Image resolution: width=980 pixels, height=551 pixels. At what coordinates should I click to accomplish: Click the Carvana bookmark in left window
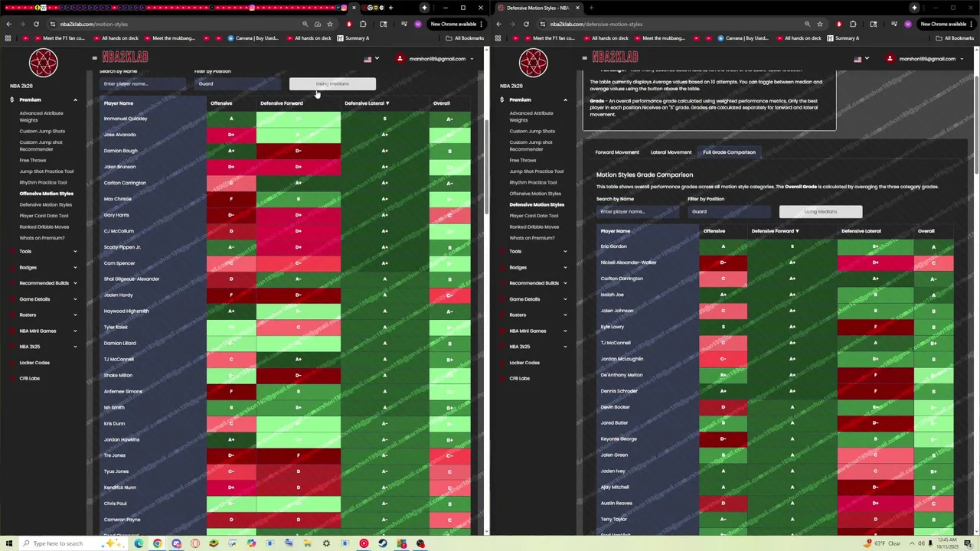pos(253,38)
